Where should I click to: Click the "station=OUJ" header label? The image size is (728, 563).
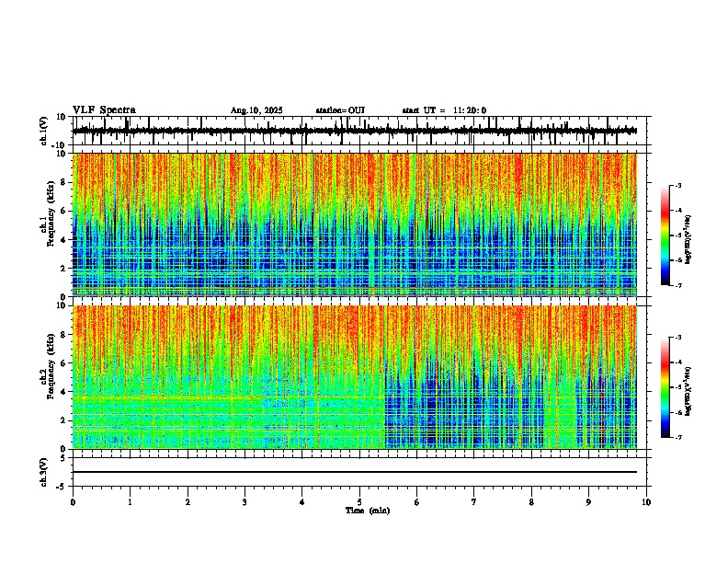coord(340,110)
